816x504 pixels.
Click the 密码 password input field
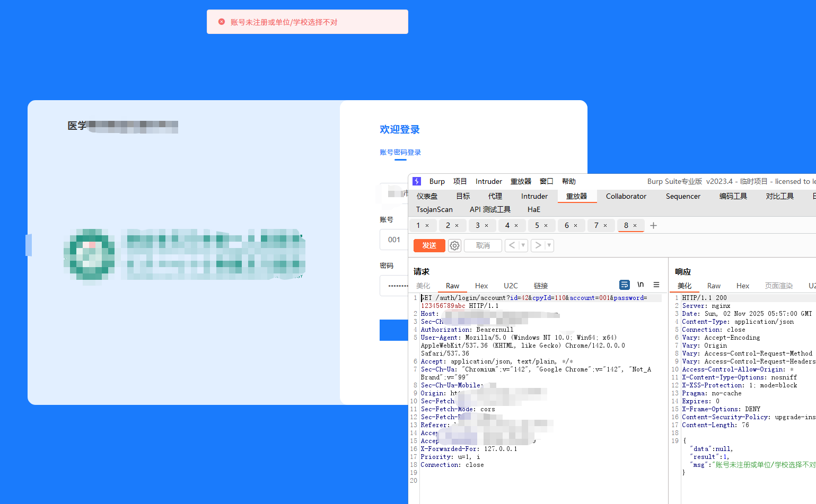(394, 286)
